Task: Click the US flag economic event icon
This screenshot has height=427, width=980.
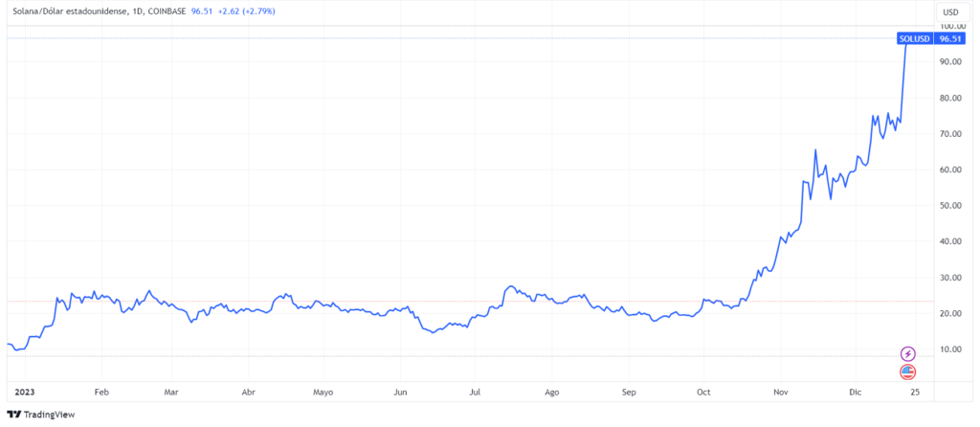Action: point(907,372)
